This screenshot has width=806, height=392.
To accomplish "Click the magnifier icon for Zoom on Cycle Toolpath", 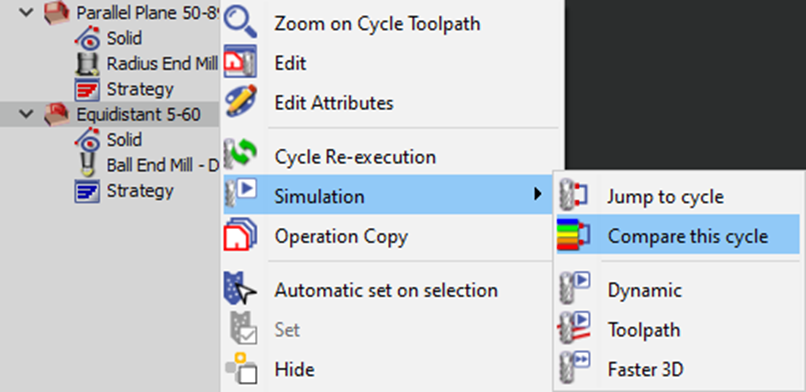I will pos(241,22).
